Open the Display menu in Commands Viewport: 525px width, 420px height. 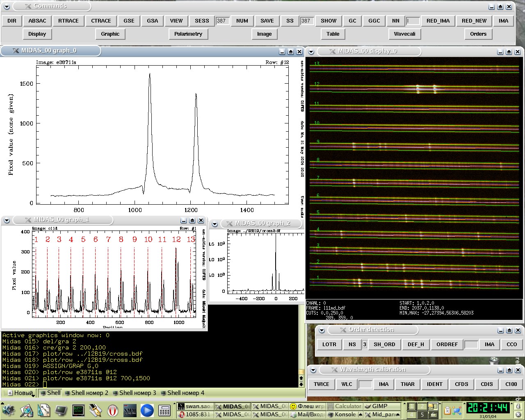coord(37,34)
